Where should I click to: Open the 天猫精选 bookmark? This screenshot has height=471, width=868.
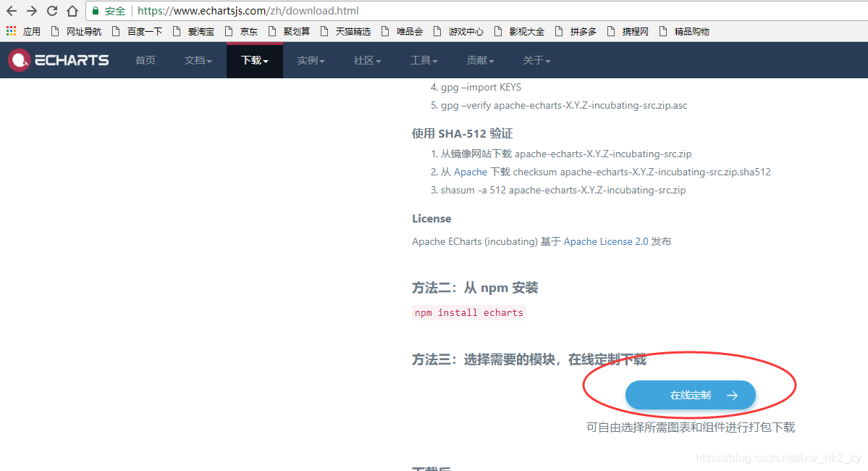346,32
